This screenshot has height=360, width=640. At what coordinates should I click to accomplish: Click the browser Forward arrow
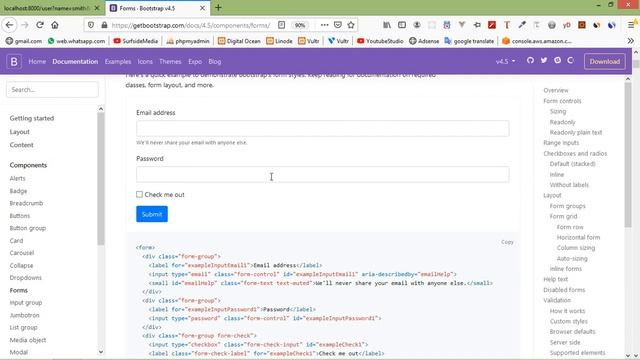[25, 25]
